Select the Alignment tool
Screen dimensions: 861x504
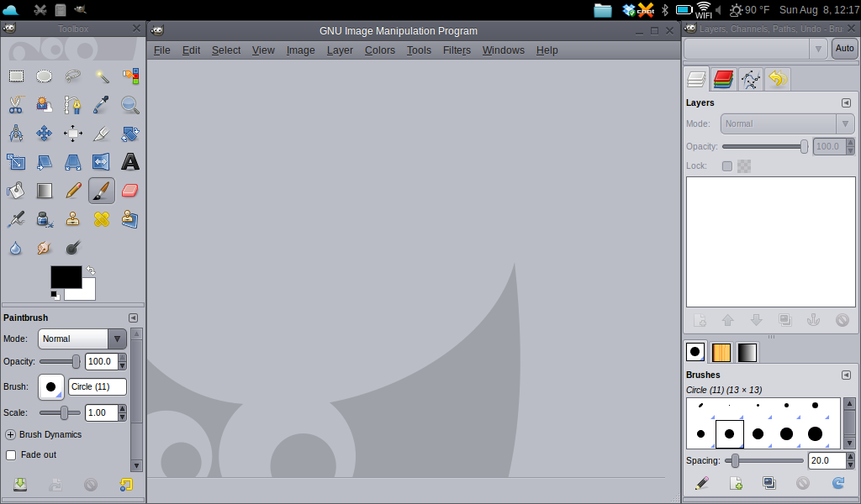click(x=72, y=134)
